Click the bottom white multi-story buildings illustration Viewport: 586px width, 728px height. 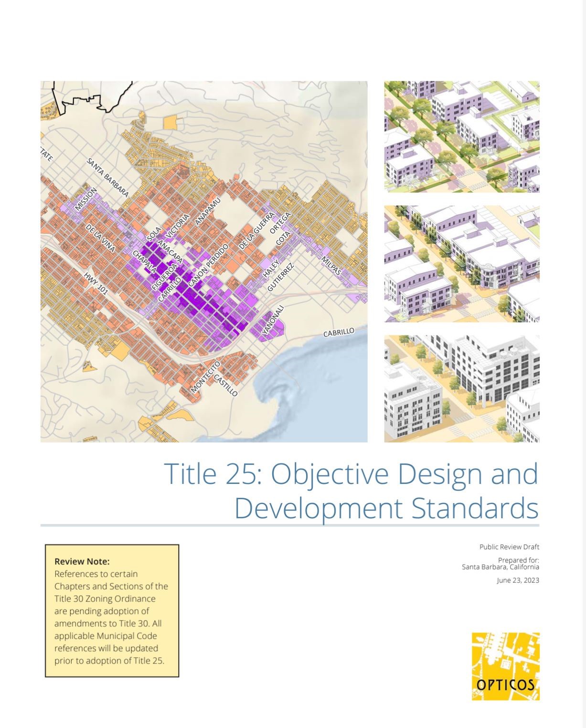[461, 388]
